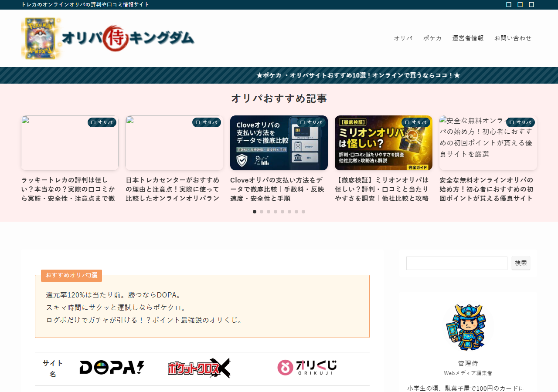
Task: Click the オリくじ ORIKUJI logo
Action: (307, 368)
